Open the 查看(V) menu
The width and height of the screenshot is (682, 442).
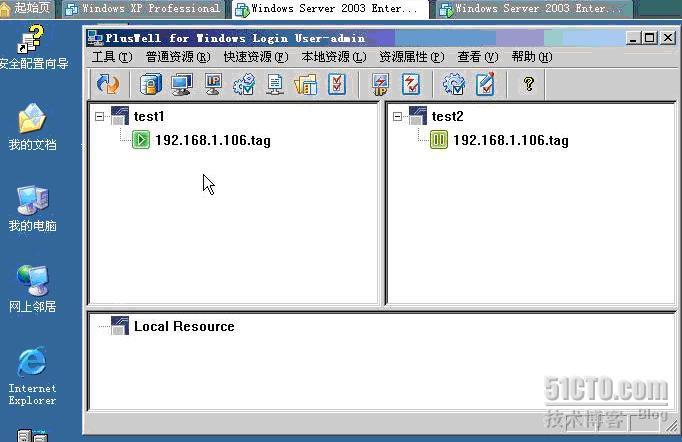(x=478, y=57)
